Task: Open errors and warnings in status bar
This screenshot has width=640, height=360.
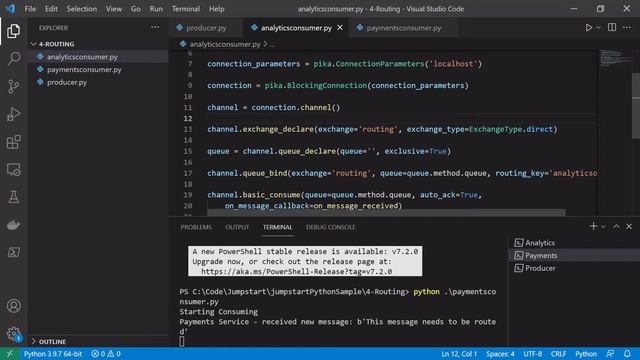Action: tap(106, 354)
